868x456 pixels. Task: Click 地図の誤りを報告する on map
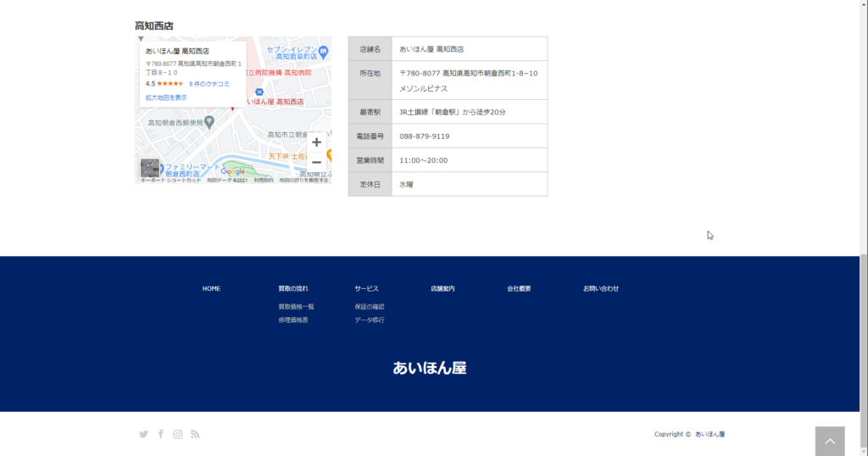[303, 181]
